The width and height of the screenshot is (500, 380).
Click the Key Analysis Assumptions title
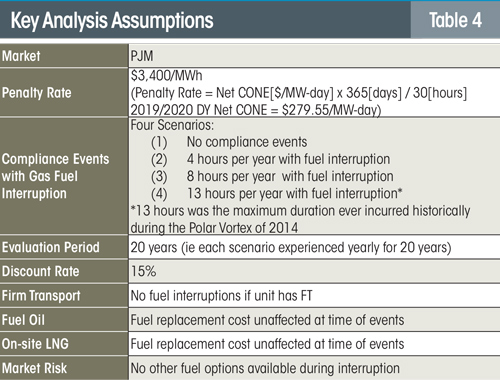[112, 21]
